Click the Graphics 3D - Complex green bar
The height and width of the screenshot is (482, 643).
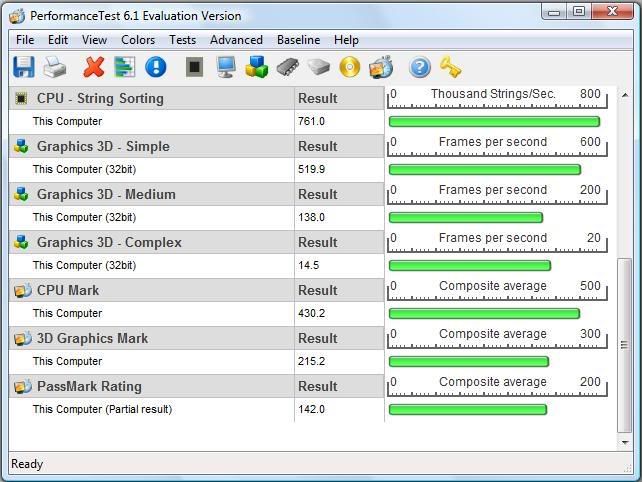pyautogui.click(x=469, y=265)
